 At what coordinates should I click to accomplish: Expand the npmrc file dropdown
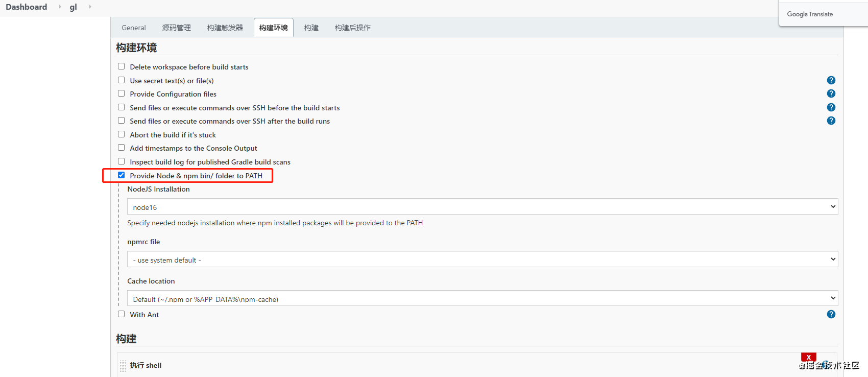[482, 260]
